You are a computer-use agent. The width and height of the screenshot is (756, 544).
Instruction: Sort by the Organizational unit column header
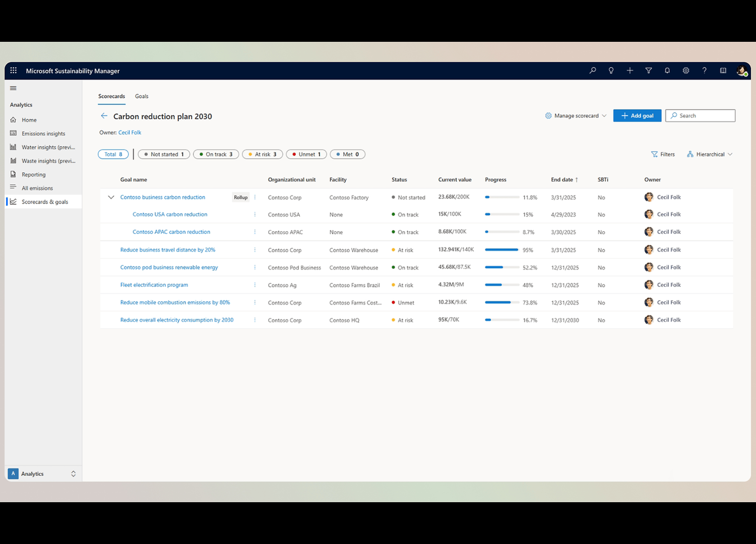[x=292, y=179]
